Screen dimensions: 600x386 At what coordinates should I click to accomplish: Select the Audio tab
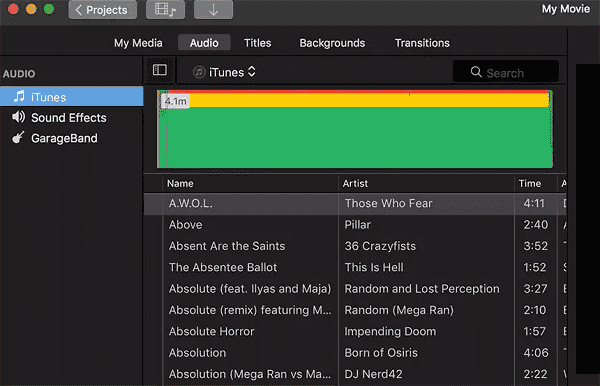[x=204, y=43]
